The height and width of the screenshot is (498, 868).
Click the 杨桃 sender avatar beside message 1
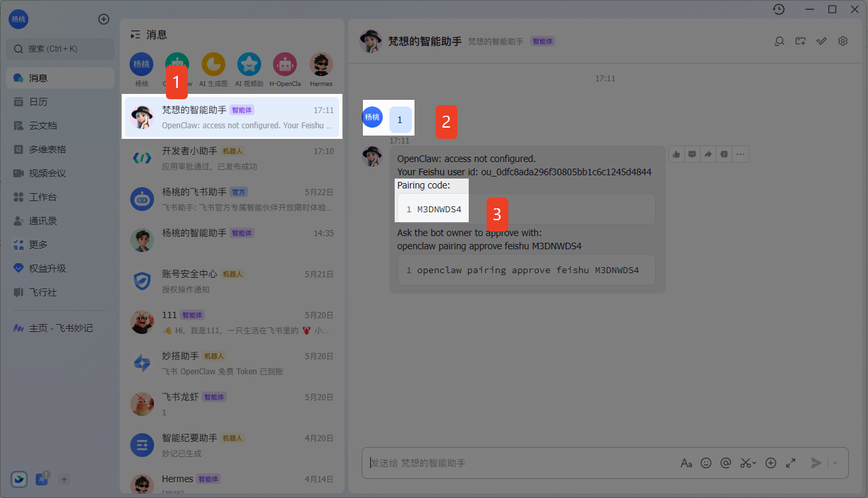click(372, 117)
